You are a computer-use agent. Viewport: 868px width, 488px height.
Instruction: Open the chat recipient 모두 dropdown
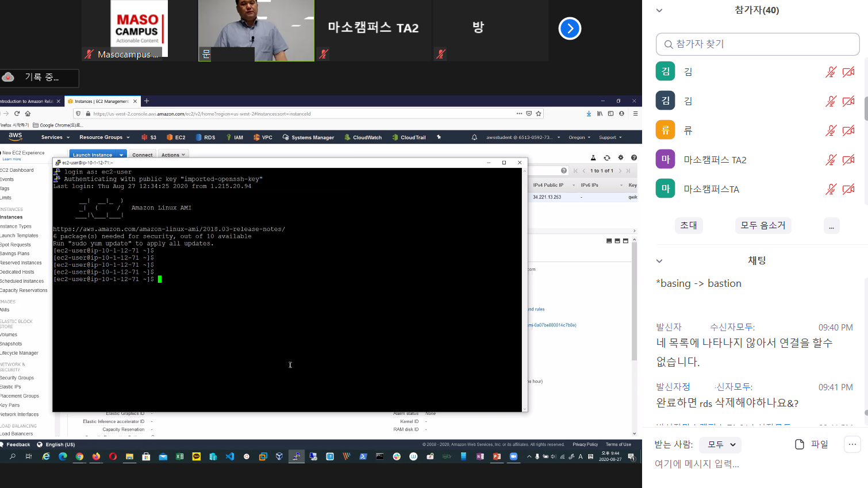(x=721, y=444)
